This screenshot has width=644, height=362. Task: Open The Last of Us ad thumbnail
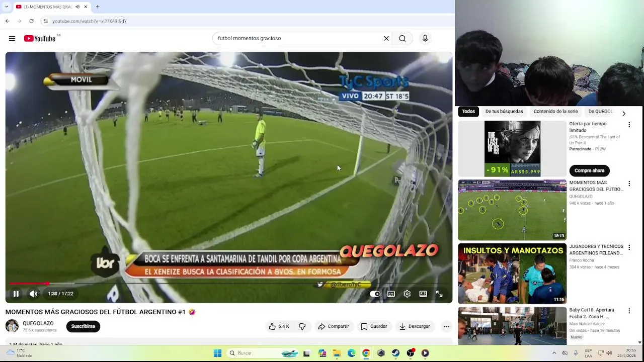(x=512, y=149)
